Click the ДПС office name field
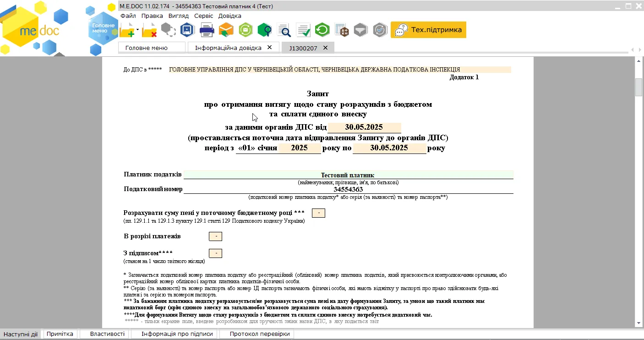644x340 pixels. point(340,70)
